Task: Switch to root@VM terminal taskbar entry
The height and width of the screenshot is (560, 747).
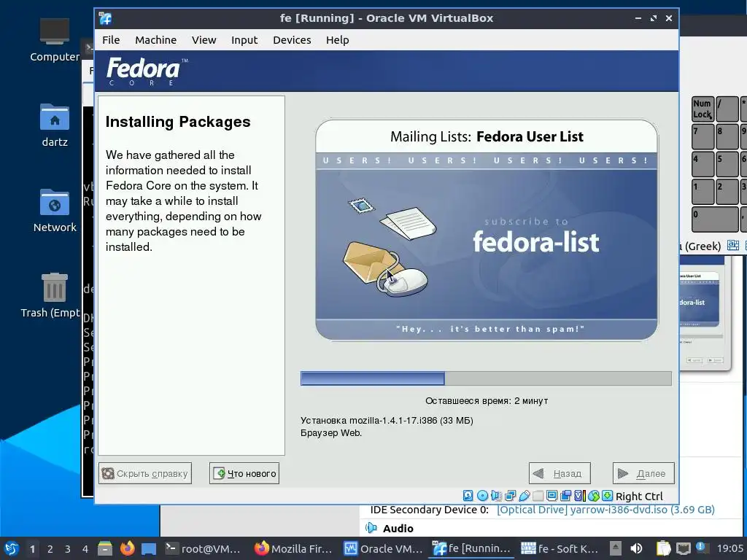Action: coord(203,548)
